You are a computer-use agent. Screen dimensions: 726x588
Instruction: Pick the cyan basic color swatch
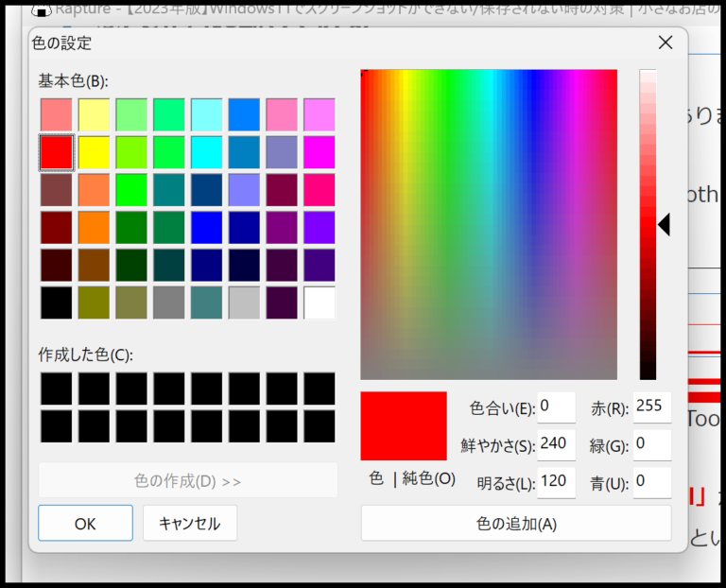coord(206,152)
